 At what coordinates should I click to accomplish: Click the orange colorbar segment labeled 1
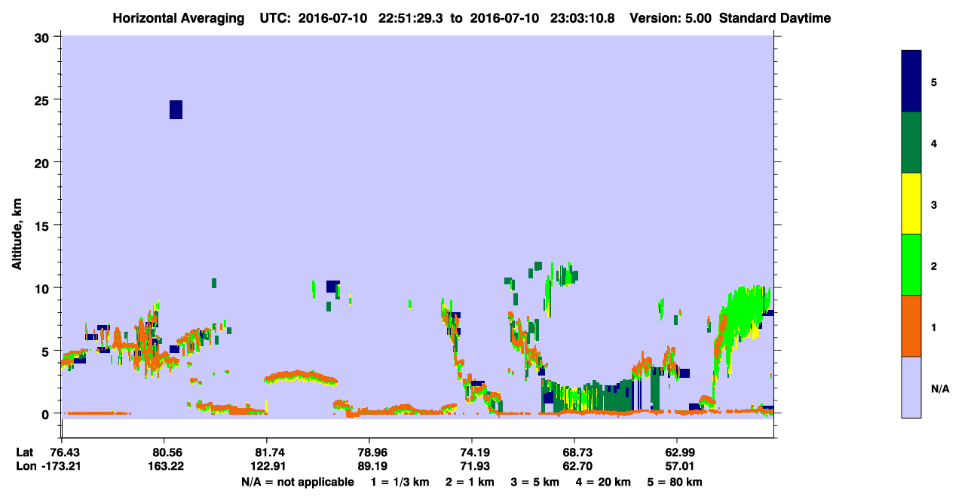(x=911, y=326)
